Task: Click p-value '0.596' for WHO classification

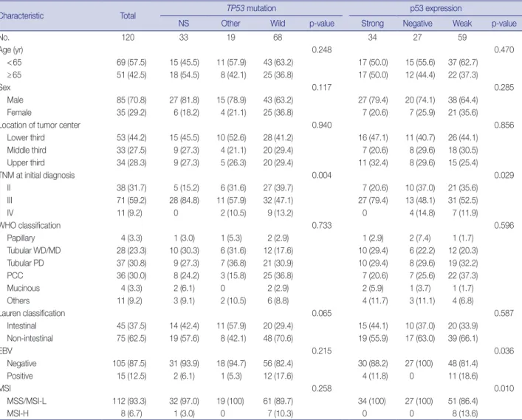Action: [504, 226]
